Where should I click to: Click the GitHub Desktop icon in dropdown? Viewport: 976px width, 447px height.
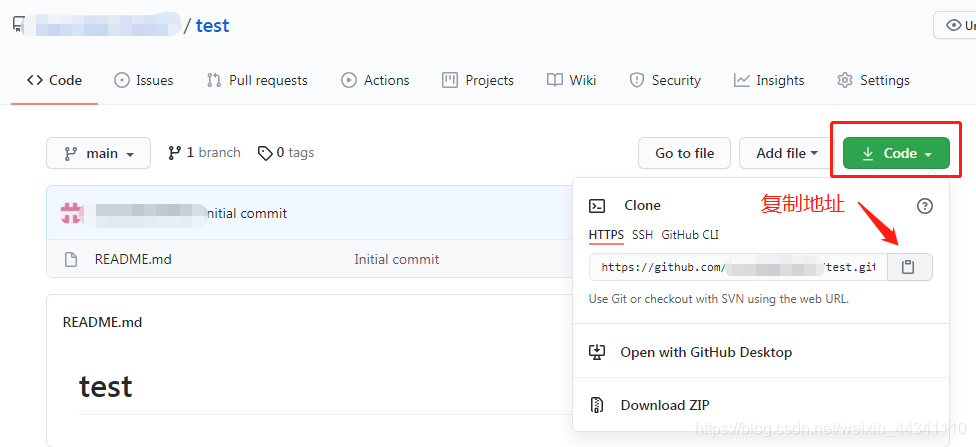[x=597, y=352]
